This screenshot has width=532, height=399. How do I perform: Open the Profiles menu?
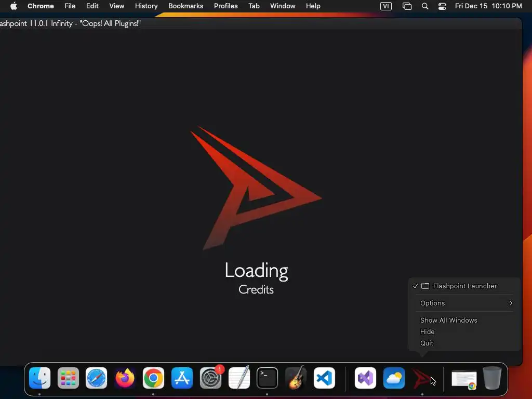[225, 6]
